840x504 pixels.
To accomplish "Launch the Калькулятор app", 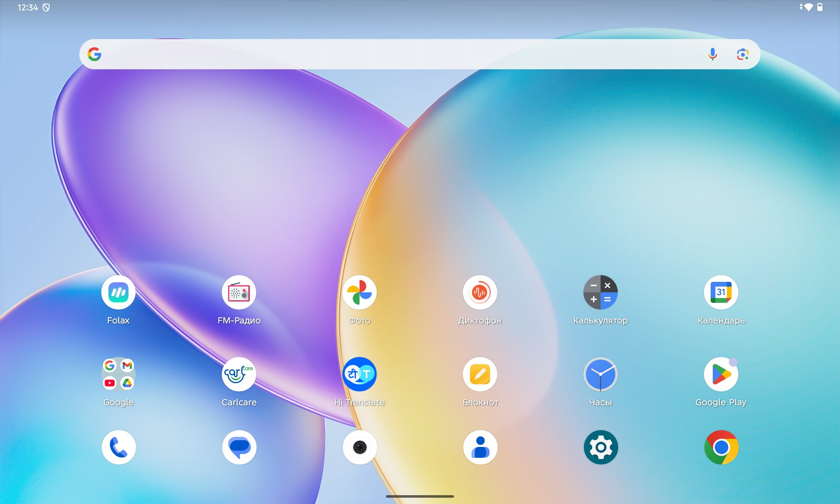I will tap(601, 292).
